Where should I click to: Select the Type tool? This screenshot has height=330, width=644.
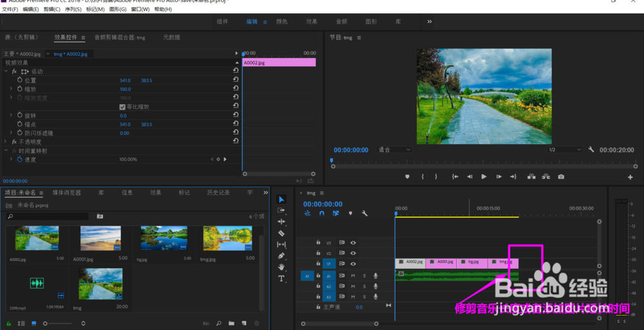click(x=281, y=279)
